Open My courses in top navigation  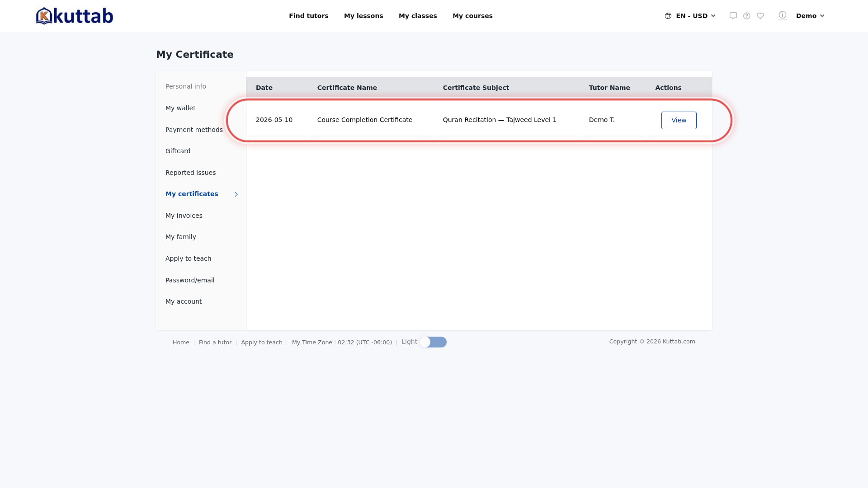(x=472, y=16)
